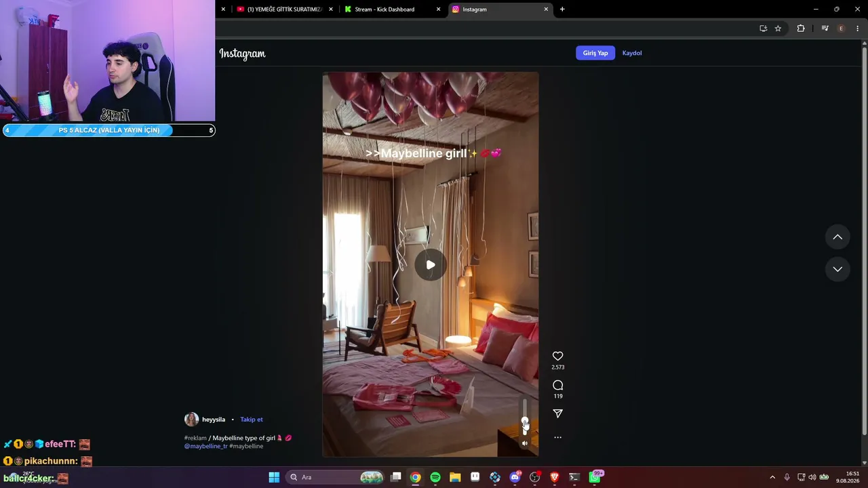Open the heyysila profile name
Image resolution: width=868 pixels, height=488 pixels.
pyautogui.click(x=214, y=420)
